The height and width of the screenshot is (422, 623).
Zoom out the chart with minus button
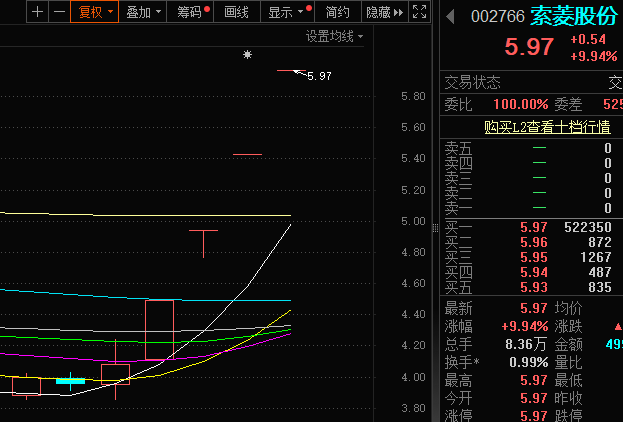coord(59,12)
